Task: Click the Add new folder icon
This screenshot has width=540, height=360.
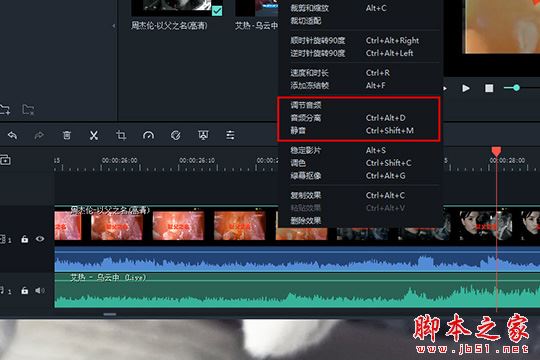Action: point(5,110)
